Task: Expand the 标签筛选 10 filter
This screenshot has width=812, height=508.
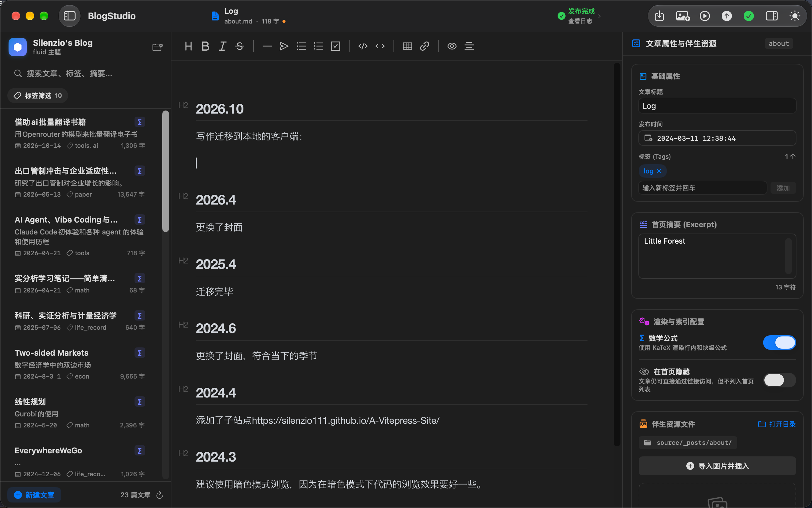Action: [x=38, y=96]
